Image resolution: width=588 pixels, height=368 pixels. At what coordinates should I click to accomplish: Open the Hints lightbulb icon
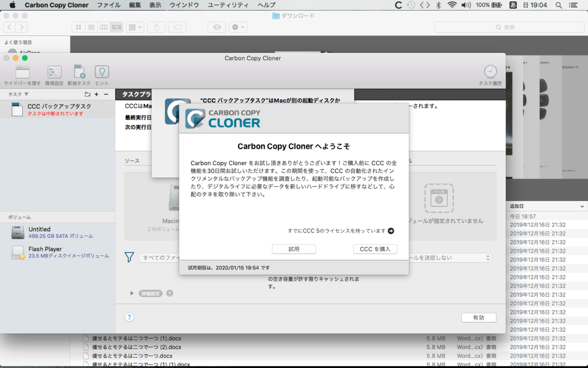tap(102, 73)
